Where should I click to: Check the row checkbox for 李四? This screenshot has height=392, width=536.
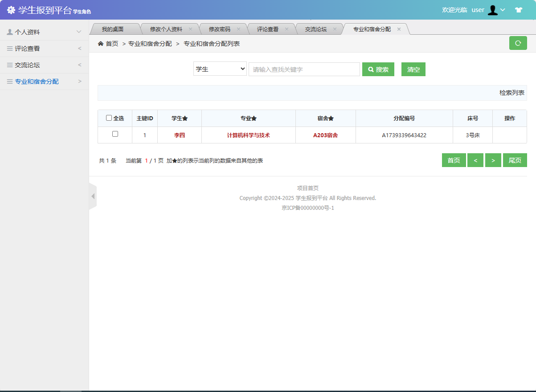pyautogui.click(x=115, y=134)
